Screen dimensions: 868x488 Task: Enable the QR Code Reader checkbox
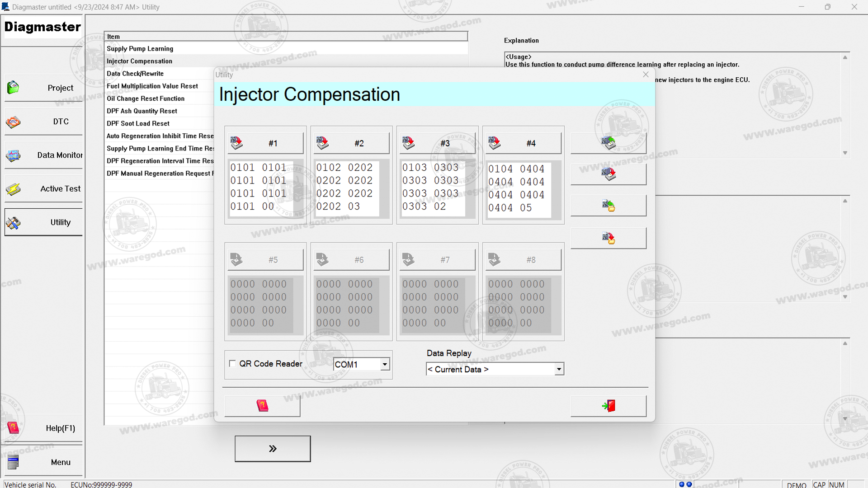[232, 363]
